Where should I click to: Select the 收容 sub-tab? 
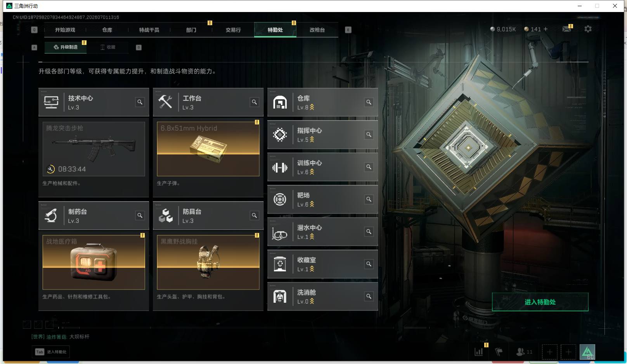108,47
